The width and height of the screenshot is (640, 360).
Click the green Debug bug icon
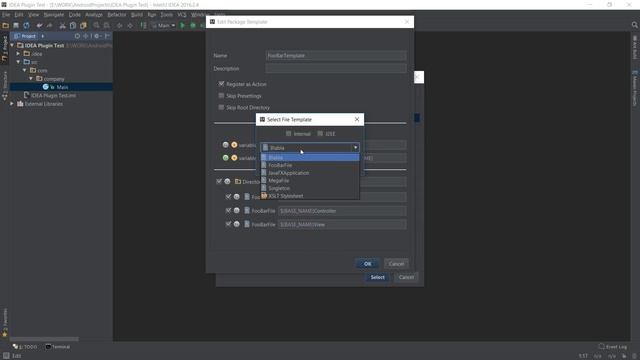[193, 25]
